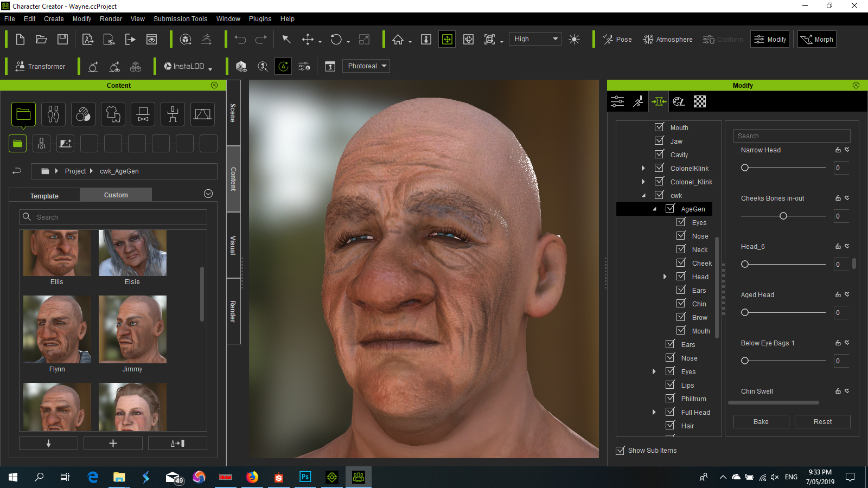Viewport: 868px width, 488px height.
Task: Open the Render menu
Action: (x=111, y=18)
